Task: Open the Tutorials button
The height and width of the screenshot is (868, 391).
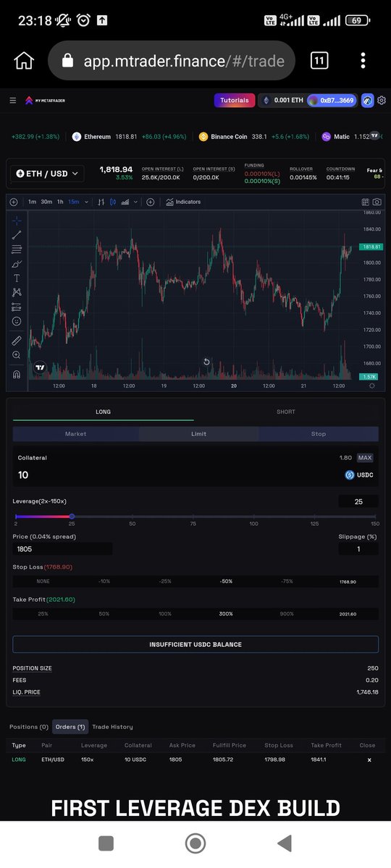Action: click(235, 101)
